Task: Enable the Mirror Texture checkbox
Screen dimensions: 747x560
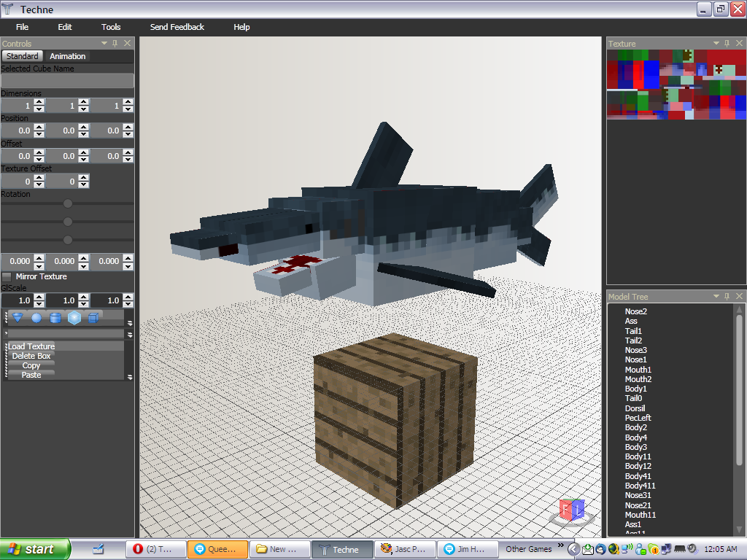Action: (6, 276)
